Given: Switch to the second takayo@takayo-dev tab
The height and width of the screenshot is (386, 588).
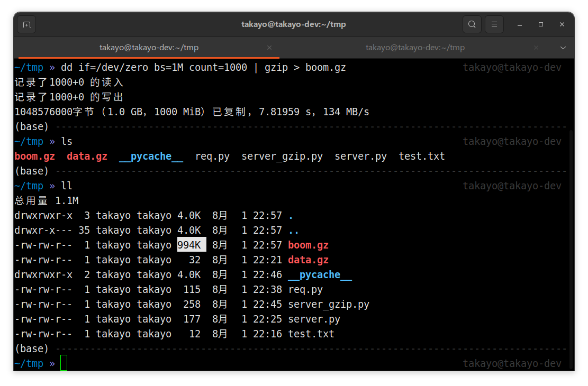Looking at the screenshot, I should [415, 47].
